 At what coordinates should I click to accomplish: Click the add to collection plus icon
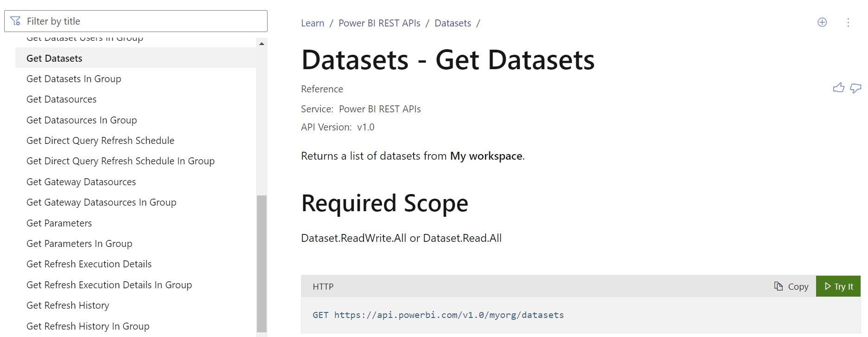coord(822,22)
